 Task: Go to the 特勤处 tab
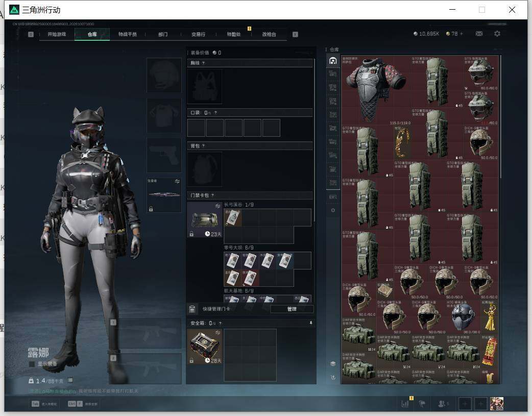coord(234,34)
